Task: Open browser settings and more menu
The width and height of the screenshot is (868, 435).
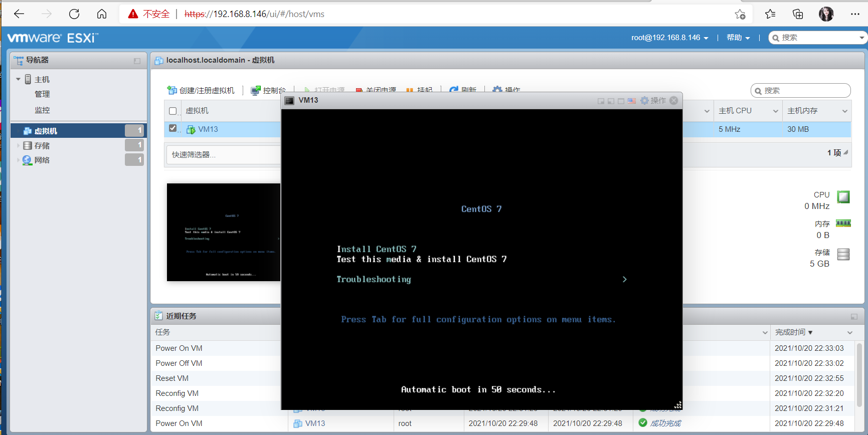Action: 855,14
